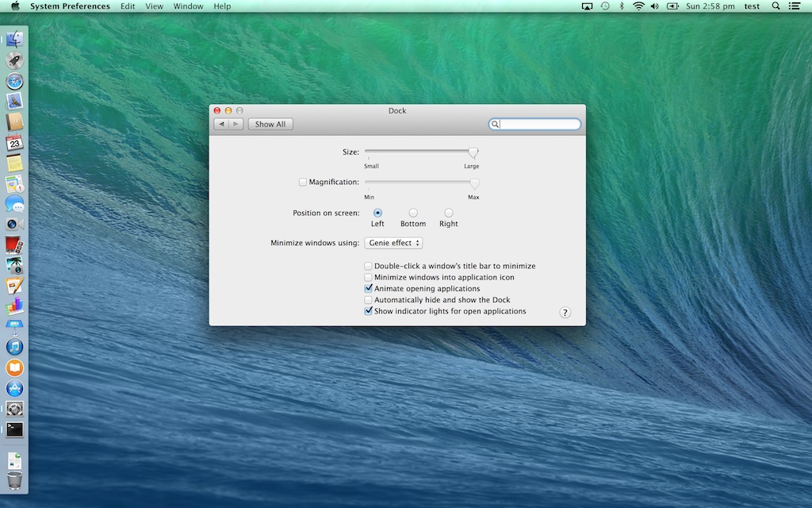This screenshot has height=508, width=812.
Task: Launch Safari from the Dock
Action: click(14, 81)
